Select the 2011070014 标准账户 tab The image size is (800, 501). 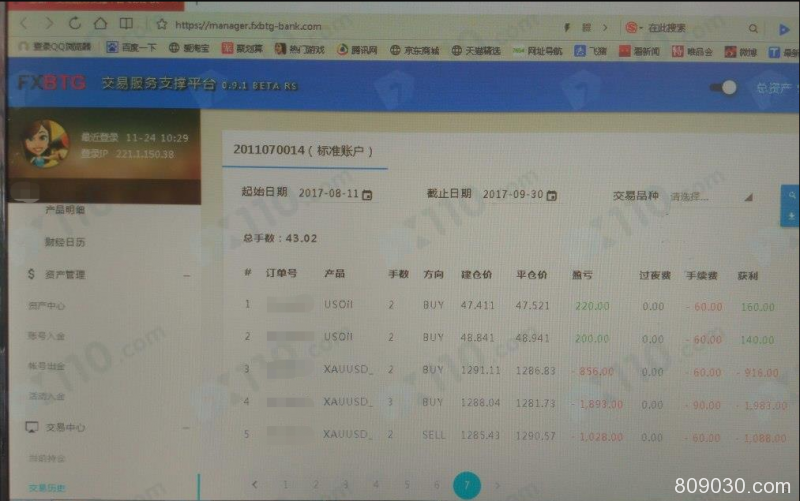pos(304,151)
